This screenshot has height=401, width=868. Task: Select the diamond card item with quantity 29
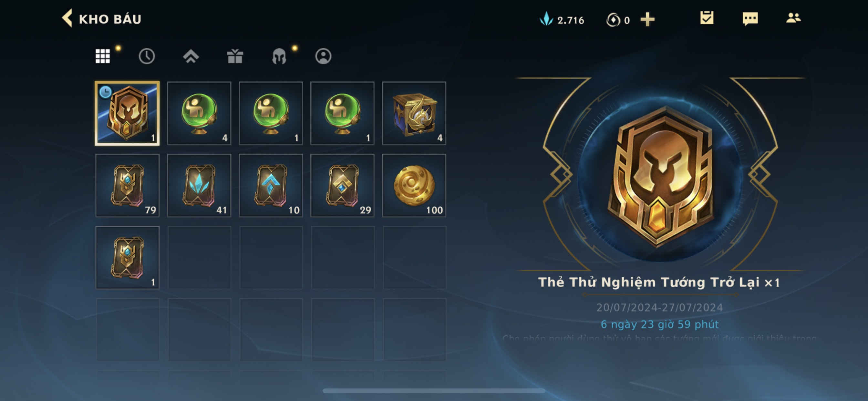click(342, 185)
